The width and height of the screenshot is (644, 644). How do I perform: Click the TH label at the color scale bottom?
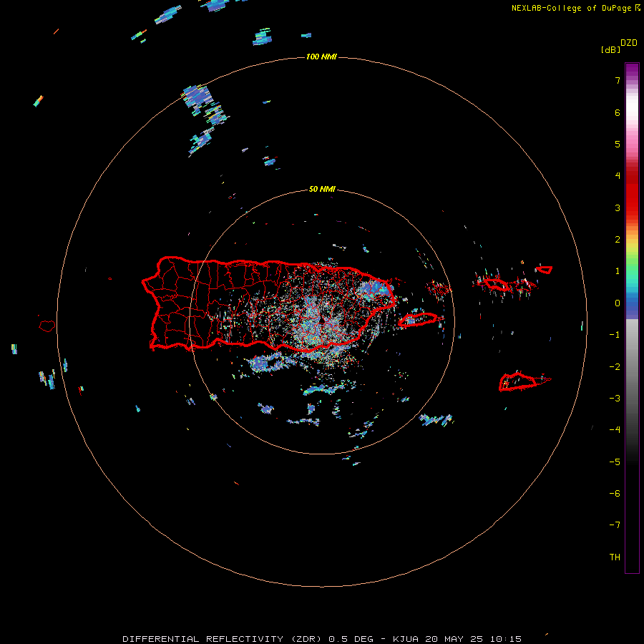(x=615, y=557)
